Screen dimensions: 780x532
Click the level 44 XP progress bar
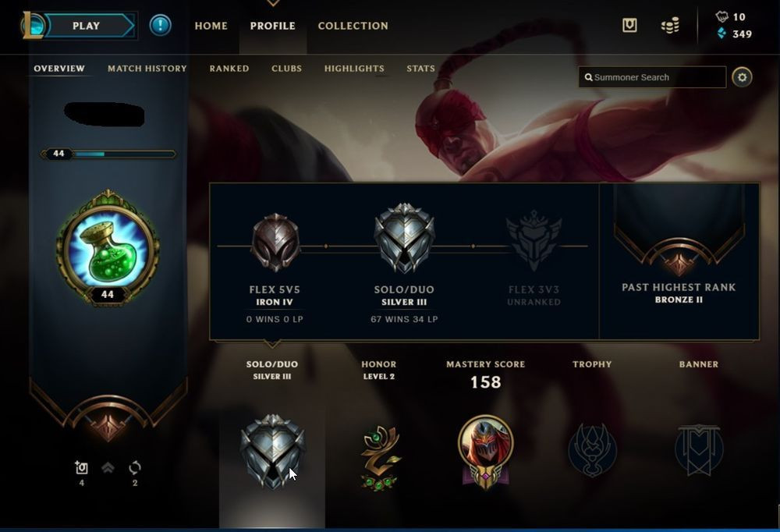tap(108, 154)
